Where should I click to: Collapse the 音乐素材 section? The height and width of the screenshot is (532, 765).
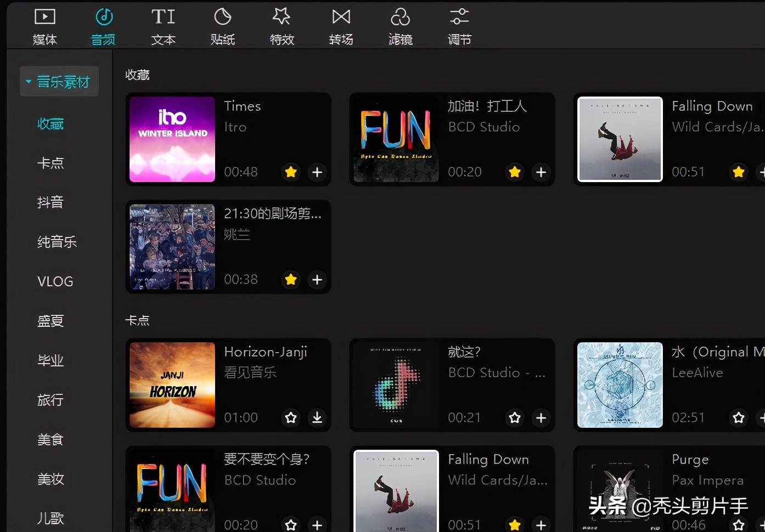point(59,82)
